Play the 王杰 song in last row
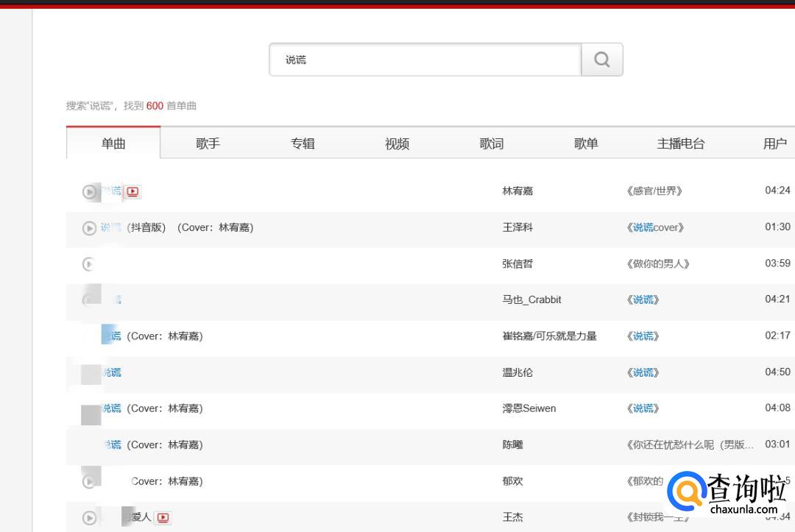 point(89,518)
